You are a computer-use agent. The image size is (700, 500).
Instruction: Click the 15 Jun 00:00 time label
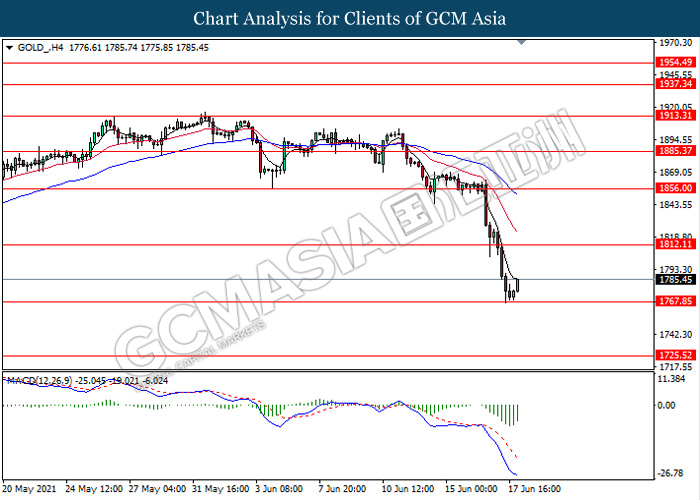click(471, 489)
